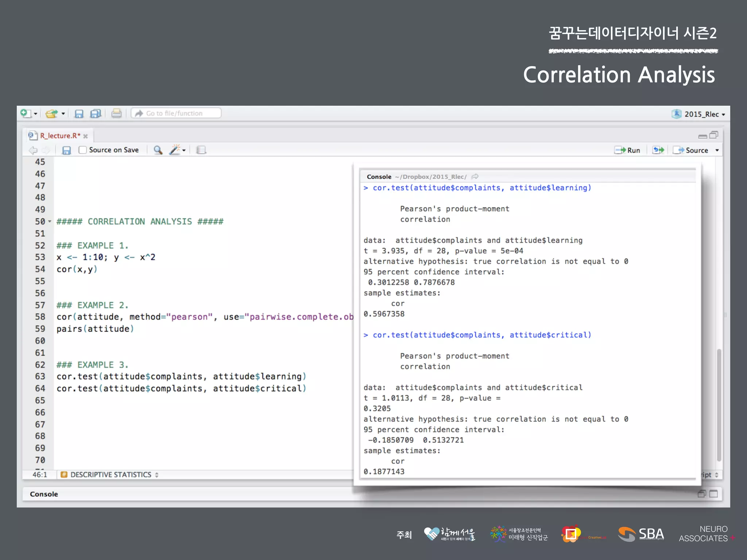Enable the Source on Save checkbox
Viewport: 747px width, 560px height.
coord(83,150)
